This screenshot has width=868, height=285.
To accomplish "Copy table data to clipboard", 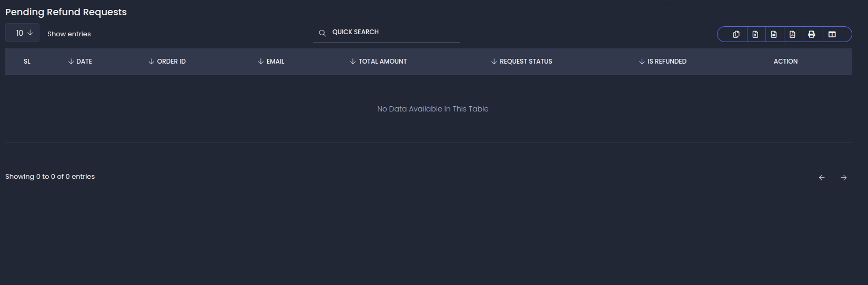I will 736,34.
